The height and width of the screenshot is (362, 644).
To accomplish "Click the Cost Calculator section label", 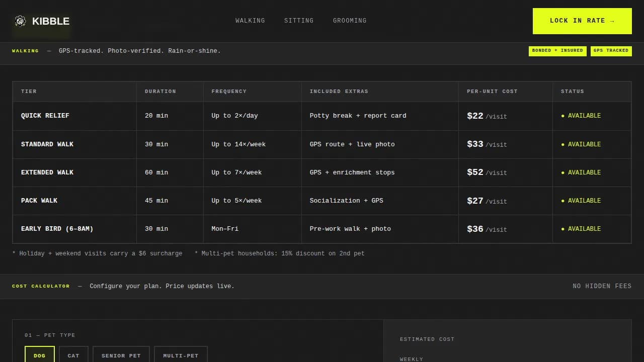I will tap(41, 286).
